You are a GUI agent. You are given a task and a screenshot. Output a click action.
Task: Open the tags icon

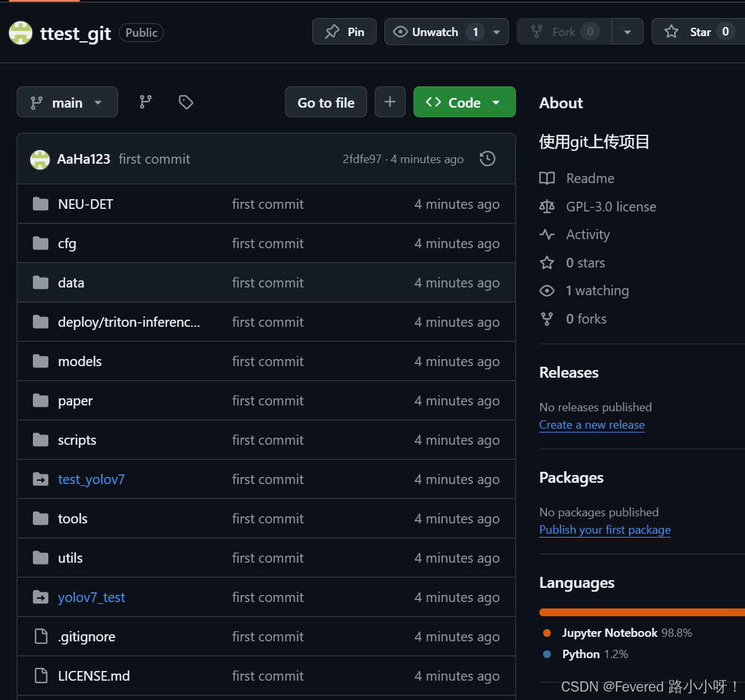coord(186,102)
